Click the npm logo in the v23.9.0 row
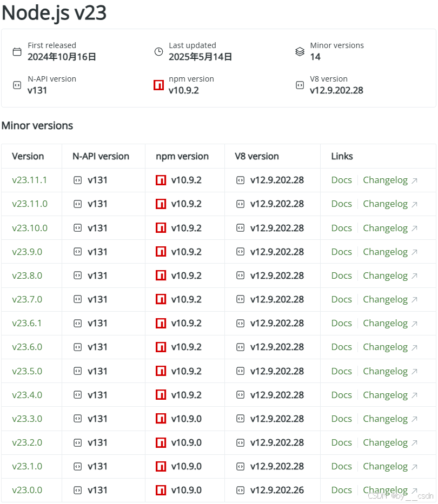438x504 pixels. (x=161, y=252)
